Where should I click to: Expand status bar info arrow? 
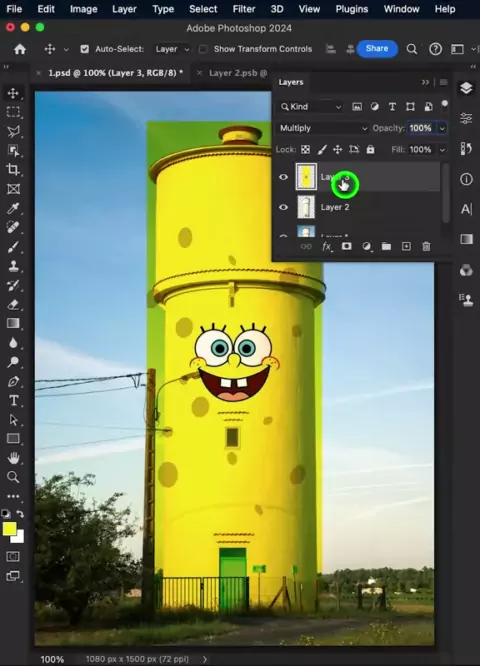[205, 659]
